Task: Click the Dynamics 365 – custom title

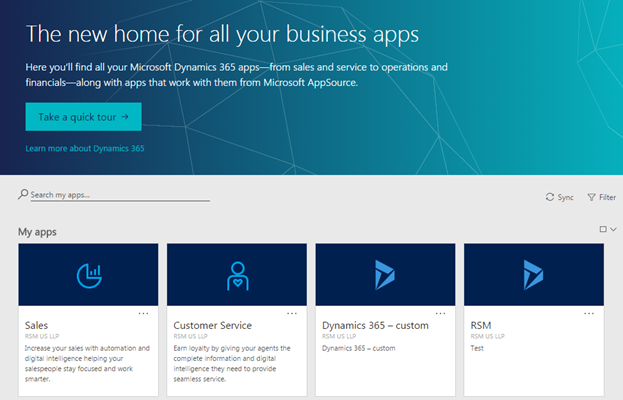Action: (375, 325)
